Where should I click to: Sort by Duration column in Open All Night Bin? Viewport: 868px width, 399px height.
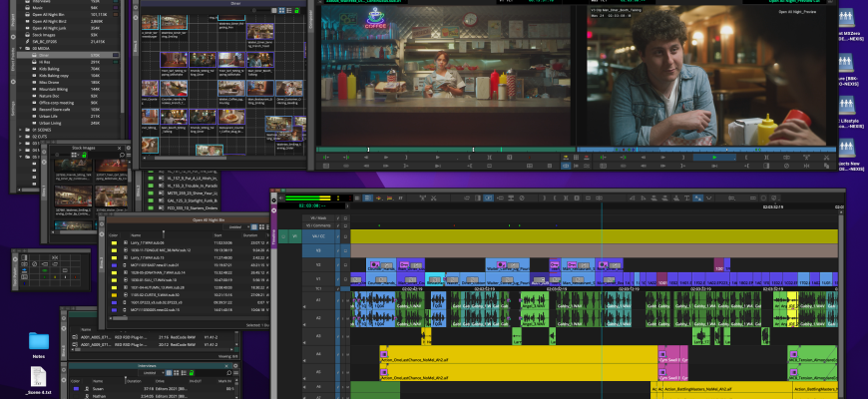tap(250, 235)
